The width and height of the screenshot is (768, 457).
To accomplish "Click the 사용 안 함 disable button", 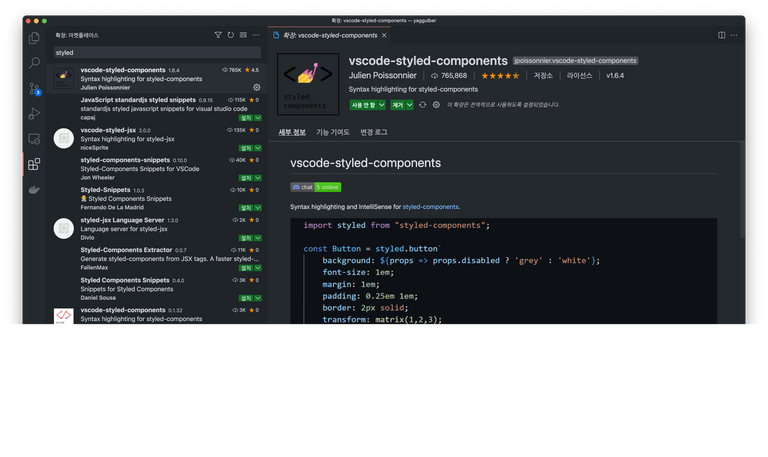I will [x=363, y=105].
